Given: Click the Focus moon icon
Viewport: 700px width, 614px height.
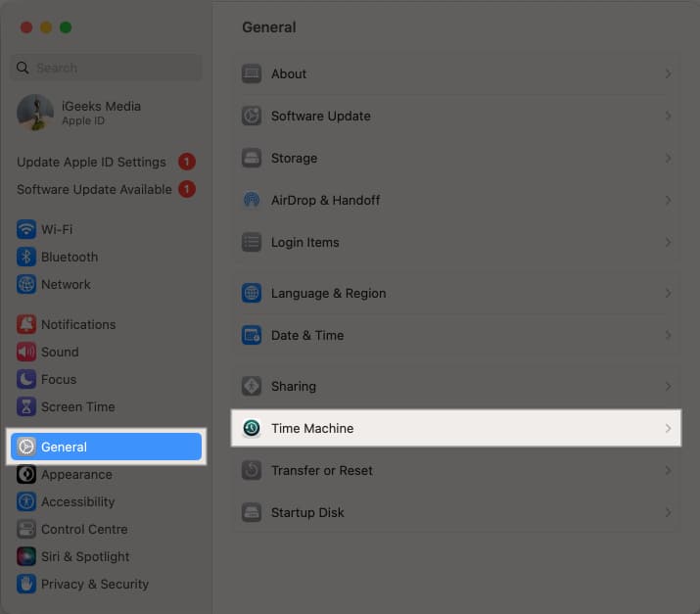Looking at the screenshot, I should 25,379.
